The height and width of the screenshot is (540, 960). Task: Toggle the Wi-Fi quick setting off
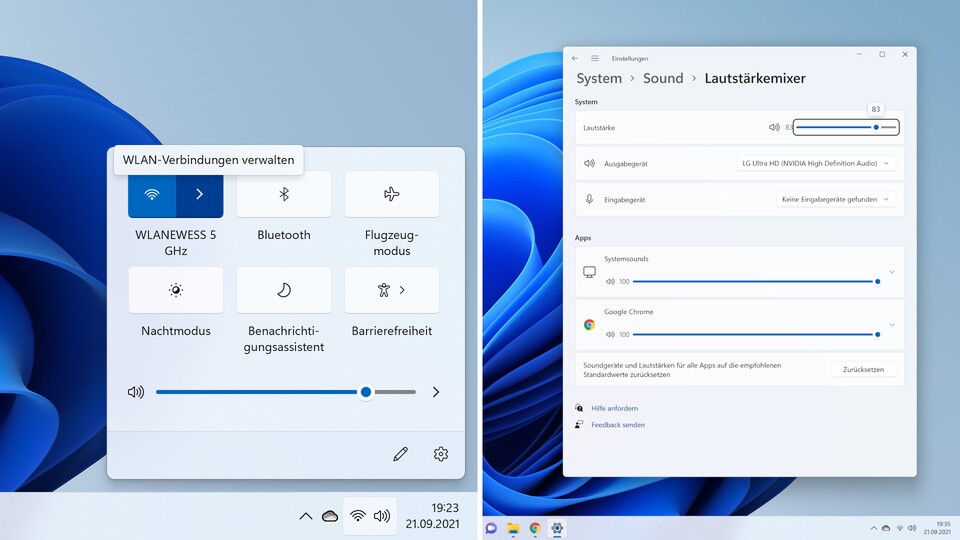coord(152,195)
